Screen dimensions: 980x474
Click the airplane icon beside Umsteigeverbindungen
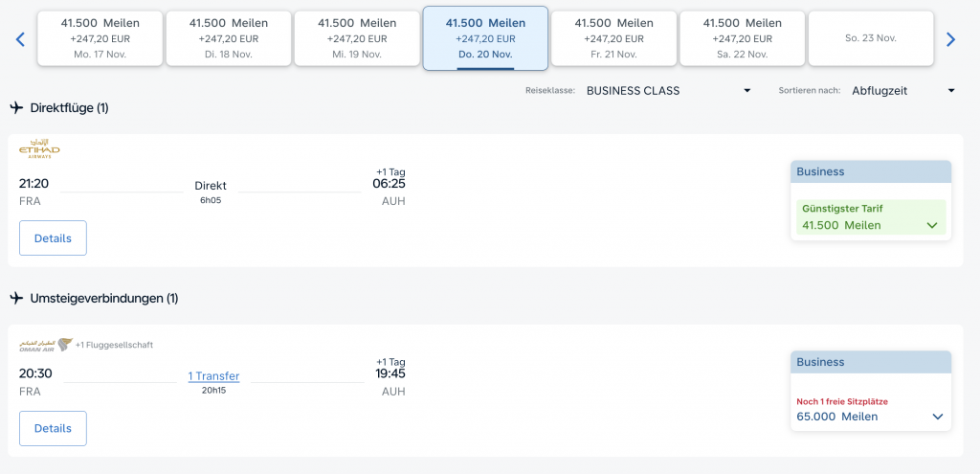pos(16,298)
